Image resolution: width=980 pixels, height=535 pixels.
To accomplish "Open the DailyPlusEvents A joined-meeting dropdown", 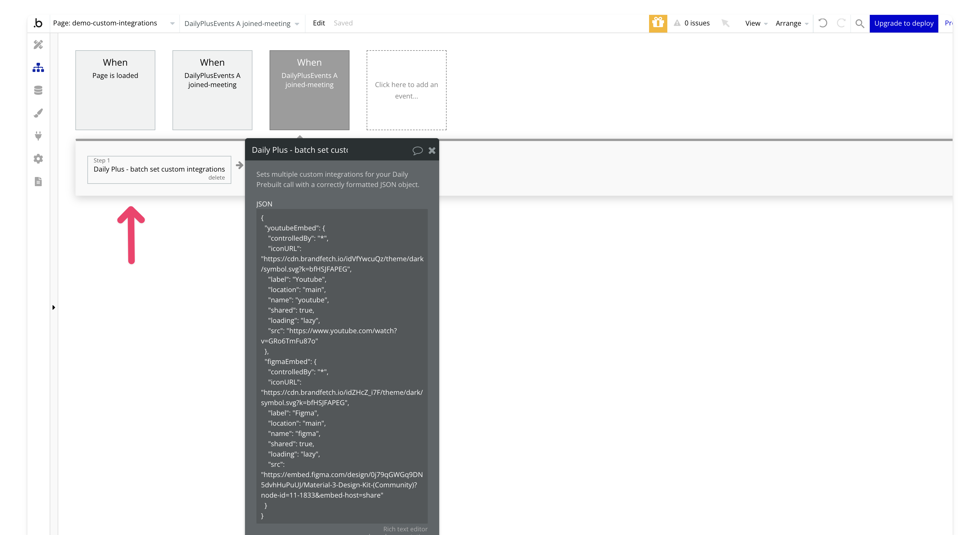I will click(242, 23).
